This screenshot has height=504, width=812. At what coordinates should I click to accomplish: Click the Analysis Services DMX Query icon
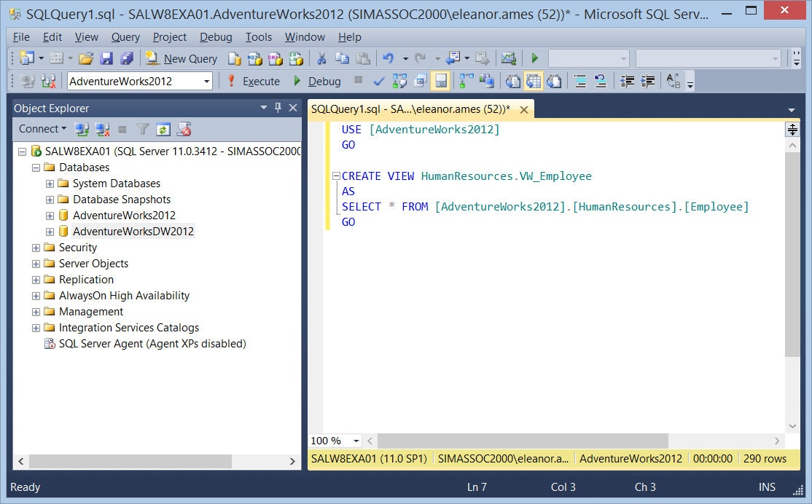click(x=276, y=58)
